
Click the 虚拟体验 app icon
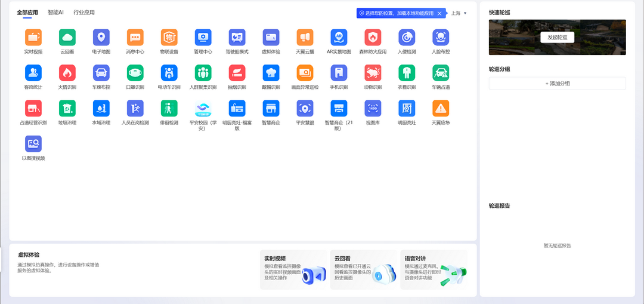271,38
